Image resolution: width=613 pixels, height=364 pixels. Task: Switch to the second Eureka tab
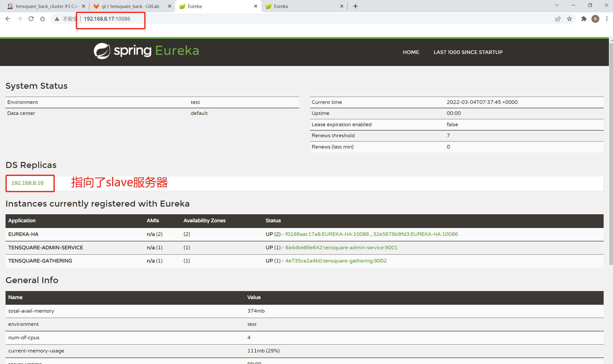click(304, 6)
